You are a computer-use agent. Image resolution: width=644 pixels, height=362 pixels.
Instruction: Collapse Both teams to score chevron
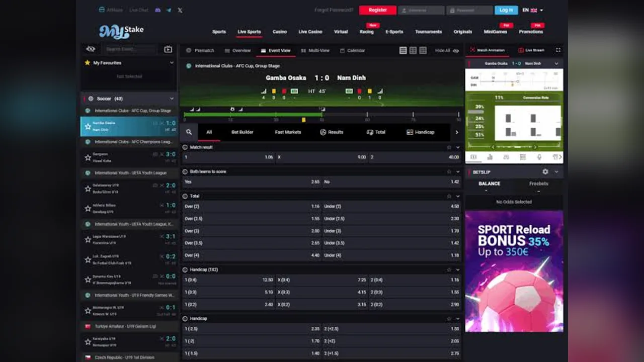pos(457,171)
